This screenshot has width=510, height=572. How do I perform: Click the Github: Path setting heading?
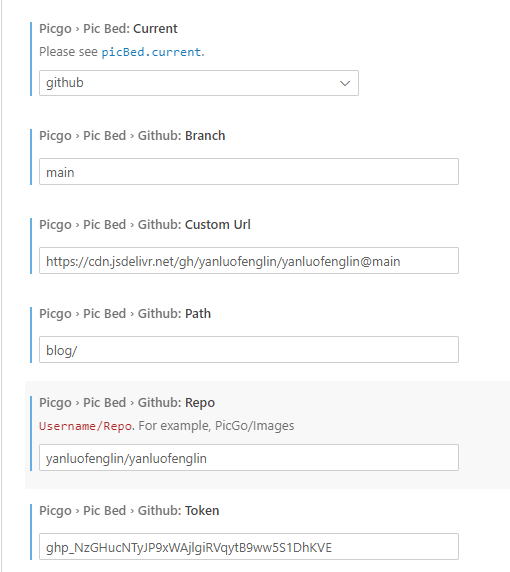coord(125,314)
